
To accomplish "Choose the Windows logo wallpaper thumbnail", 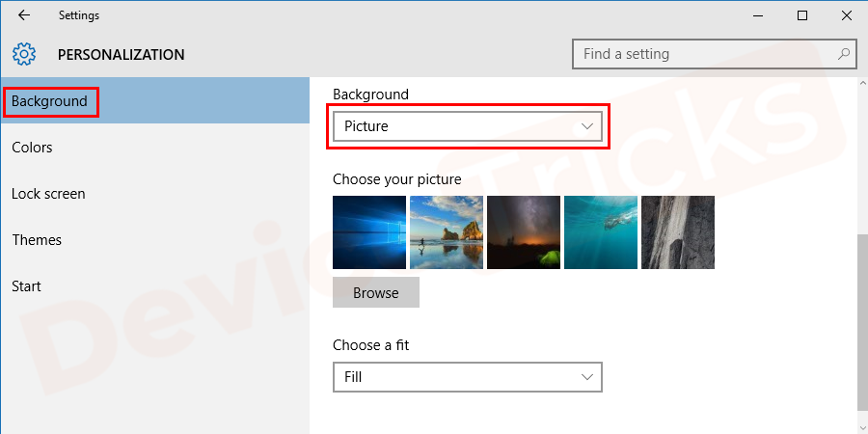I will (369, 232).
